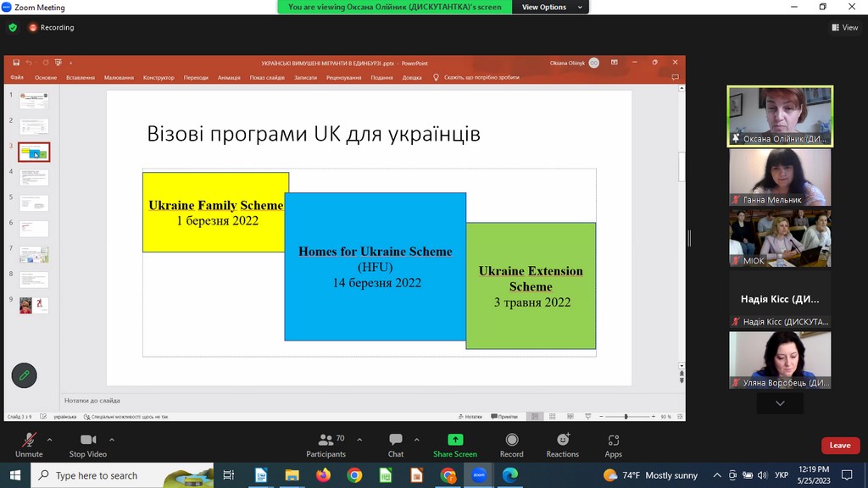Expand video options arrow beside Stop Video
868x488 pixels.
pyautogui.click(x=112, y=440)
